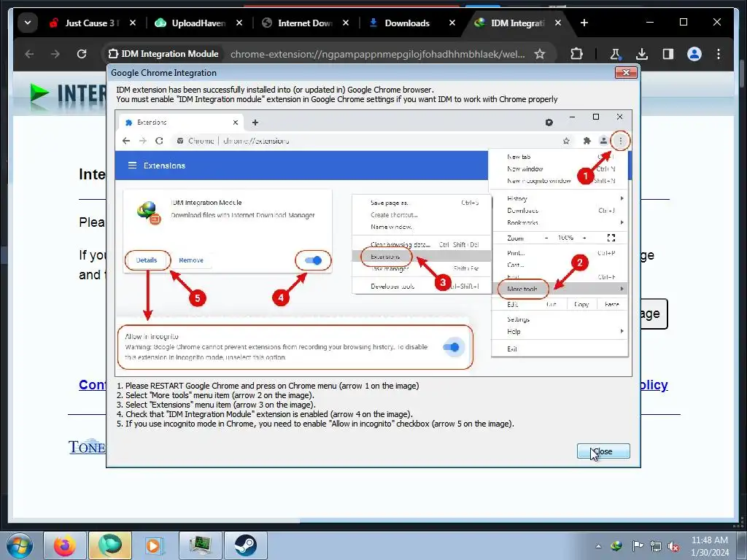Switch to the Internet Down tab
This screenshot has height=560, width=747.
point(306,23)
